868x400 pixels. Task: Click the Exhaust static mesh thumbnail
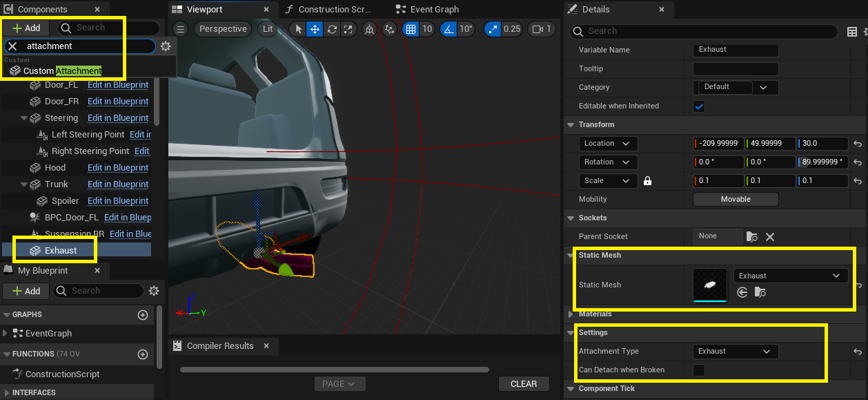click(709, 285)
